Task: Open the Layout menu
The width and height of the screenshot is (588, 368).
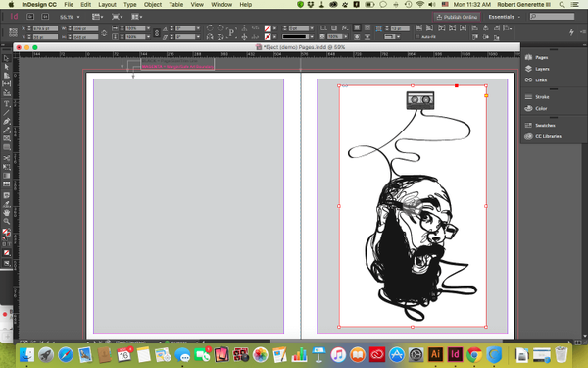Action: [x=107, y=5]
